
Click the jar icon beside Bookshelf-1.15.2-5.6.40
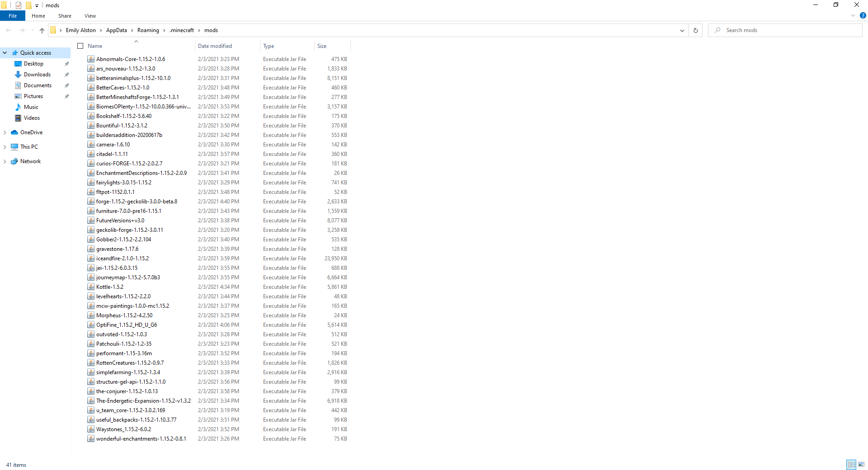click(x=91, y=116)
